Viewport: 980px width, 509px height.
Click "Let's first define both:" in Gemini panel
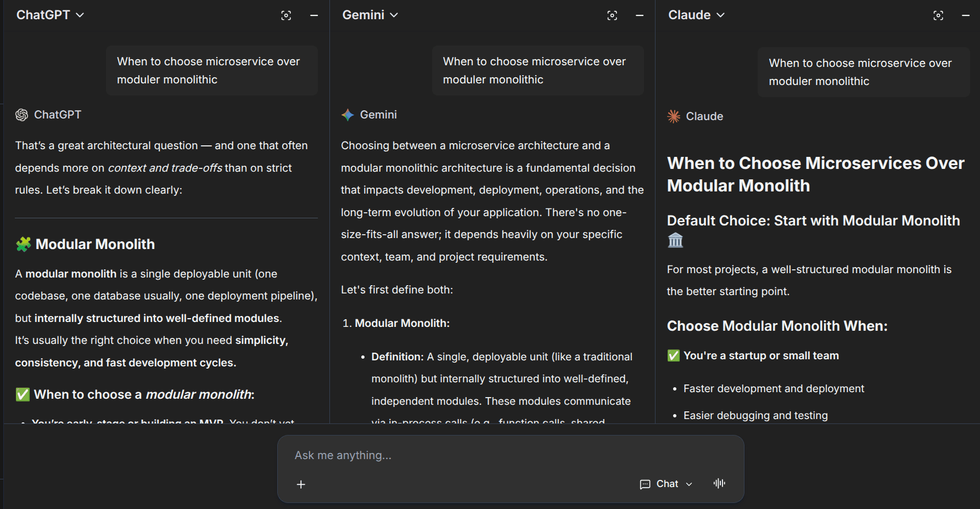click(x=397, y=290)
